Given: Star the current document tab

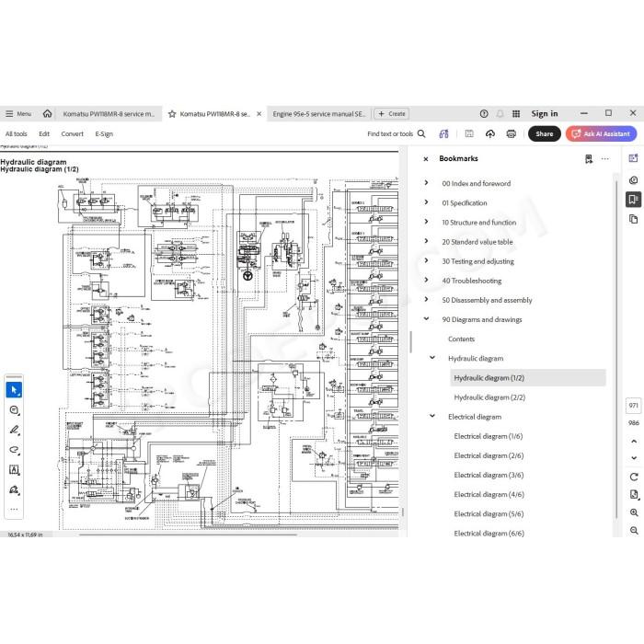Looking at the screenshot, I should 172,114.
